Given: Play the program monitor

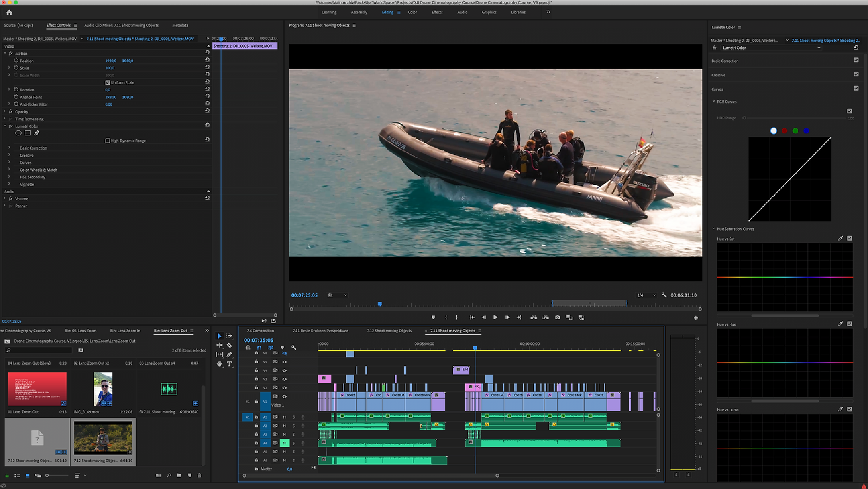Looking at the screenshot, I should pyautogui.click(x=495, y=318).
